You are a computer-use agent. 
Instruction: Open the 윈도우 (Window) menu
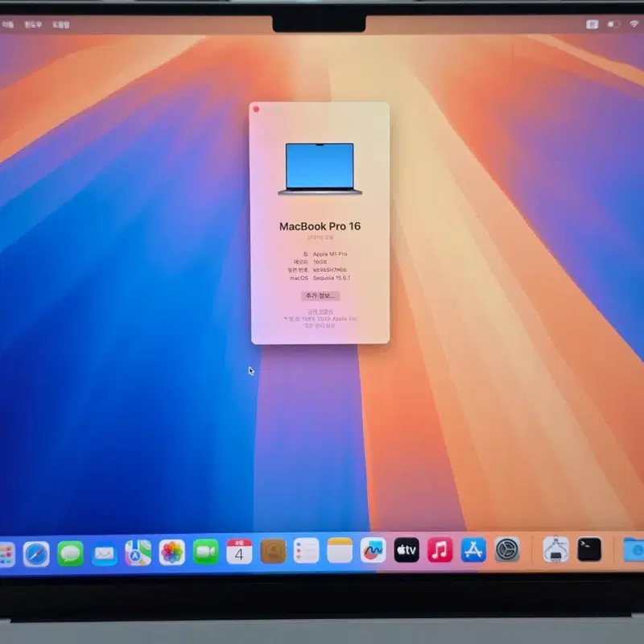click(x=33, y=25)
